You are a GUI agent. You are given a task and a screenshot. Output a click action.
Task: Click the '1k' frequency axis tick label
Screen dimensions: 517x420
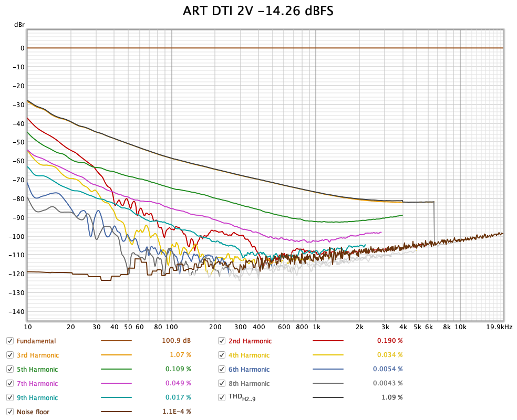(316, 327)
